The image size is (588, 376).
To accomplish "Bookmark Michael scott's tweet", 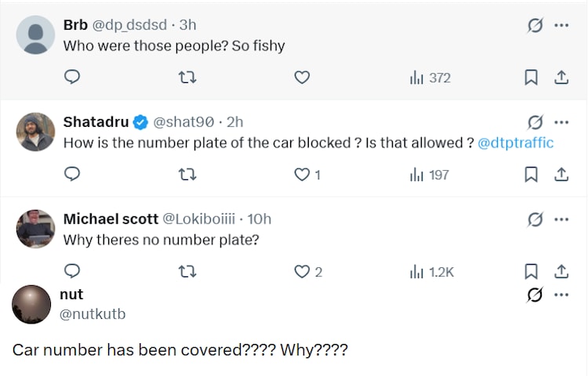I will click(x=531, y=272).
